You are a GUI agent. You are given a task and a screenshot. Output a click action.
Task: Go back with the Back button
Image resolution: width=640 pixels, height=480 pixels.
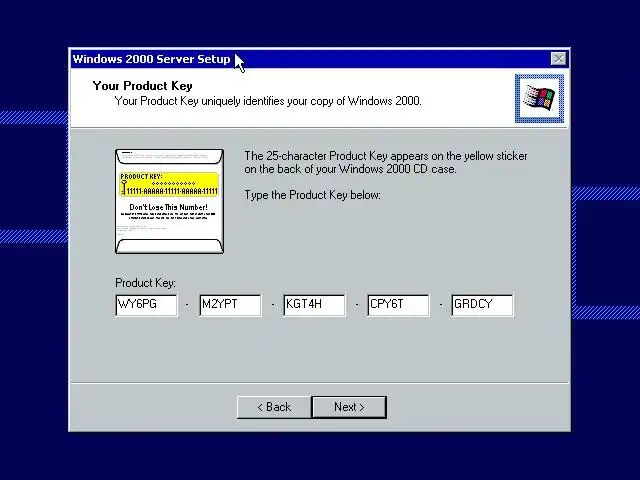point(274,407)
